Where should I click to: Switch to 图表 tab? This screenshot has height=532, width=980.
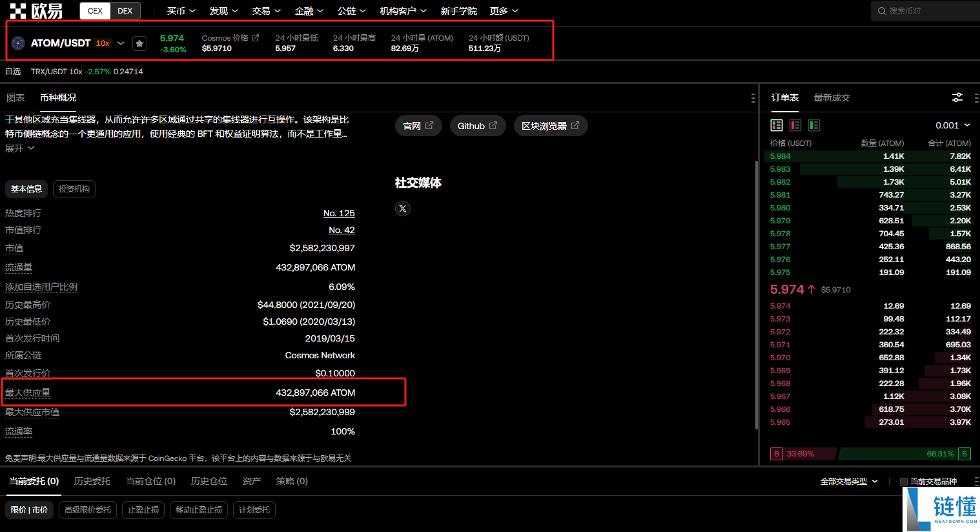(15, 97)
